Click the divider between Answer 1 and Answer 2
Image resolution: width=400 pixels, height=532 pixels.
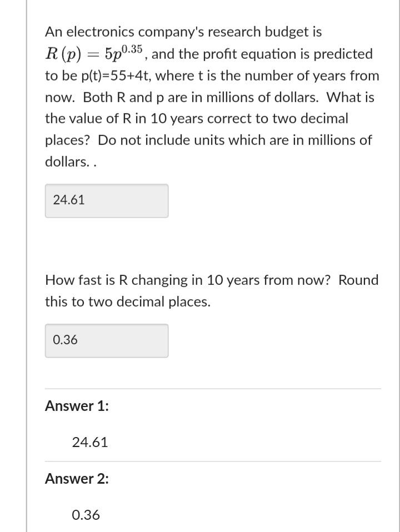(x=212, y=461)
